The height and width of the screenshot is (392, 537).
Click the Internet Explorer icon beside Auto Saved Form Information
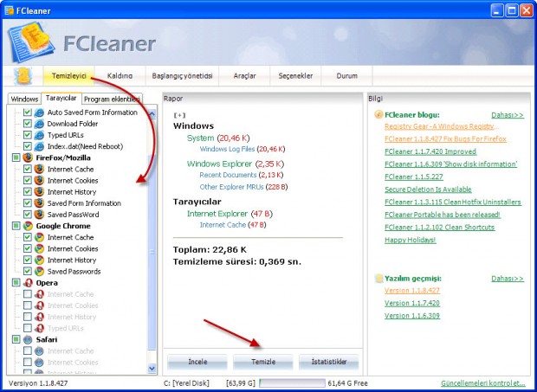(39, 112)
